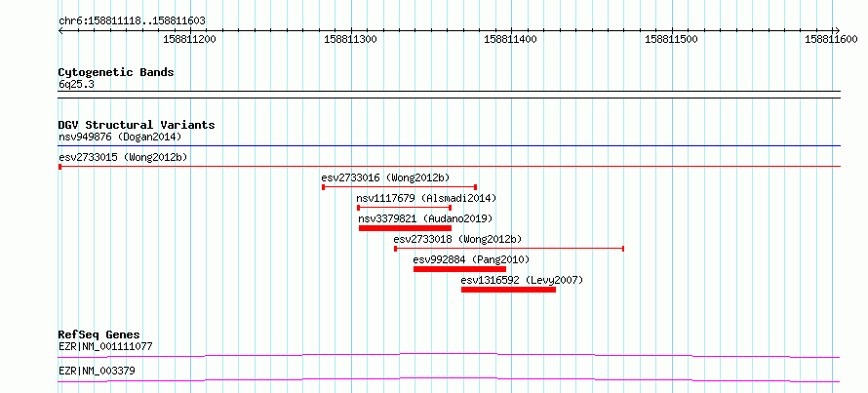Click the 158811300 ruler coordinate label
The height and width of the screenshot is (393, 868).
coord(350,39)
